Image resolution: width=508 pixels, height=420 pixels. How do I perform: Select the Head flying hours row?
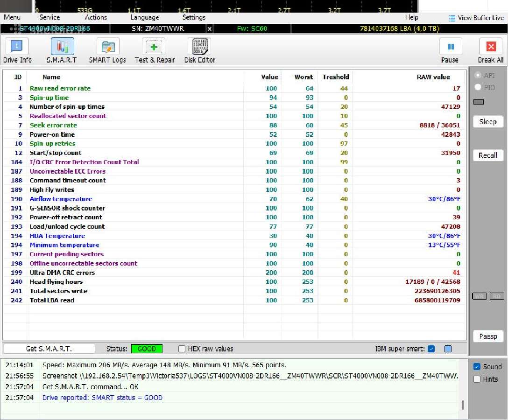(x=234, y=282)
